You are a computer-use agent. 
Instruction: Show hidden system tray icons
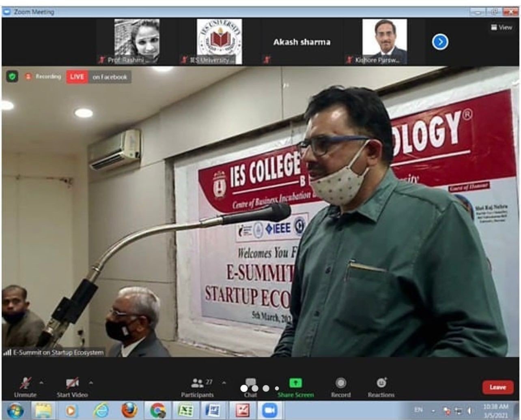point(433,410)
